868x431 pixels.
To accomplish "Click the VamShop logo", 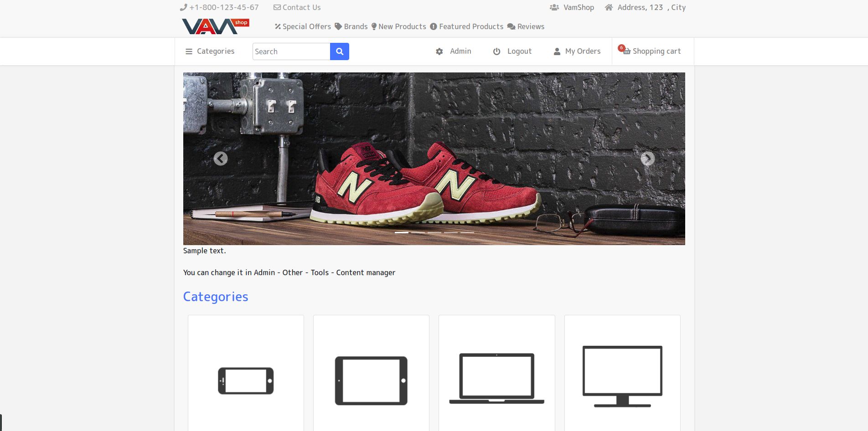I will point(215,26).
